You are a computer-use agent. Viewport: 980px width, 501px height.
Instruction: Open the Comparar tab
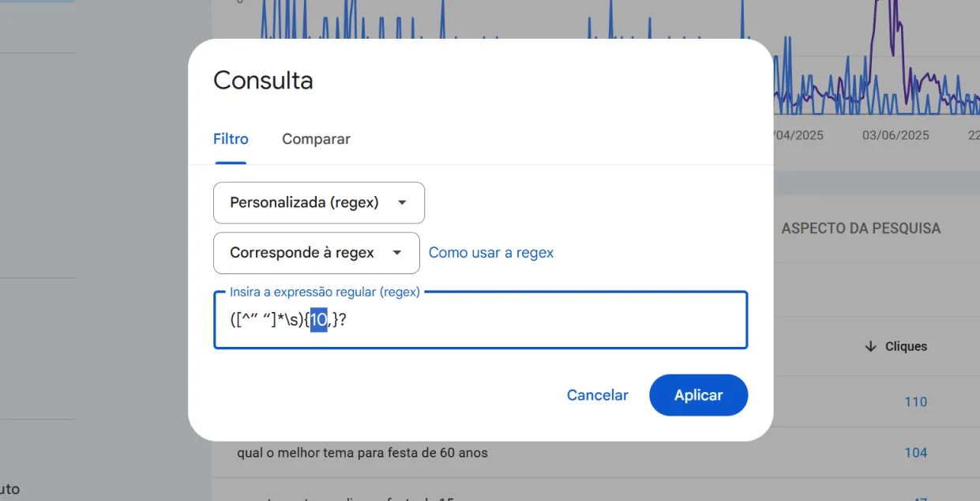click(x=316, y=139)
